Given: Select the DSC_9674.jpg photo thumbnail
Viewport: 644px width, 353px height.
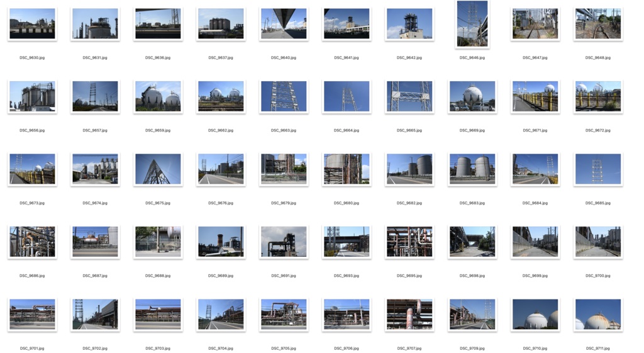Looking at the screenshot, I should (x=95, y=169).
